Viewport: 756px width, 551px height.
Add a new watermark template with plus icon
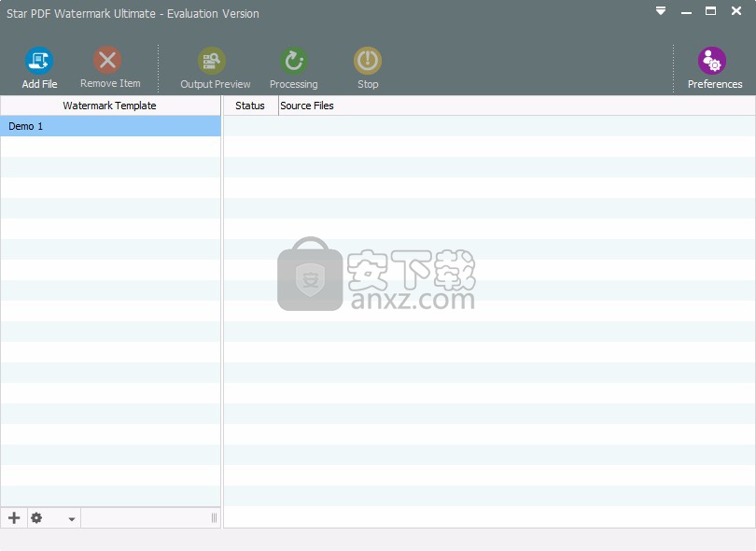coord(14,517)
